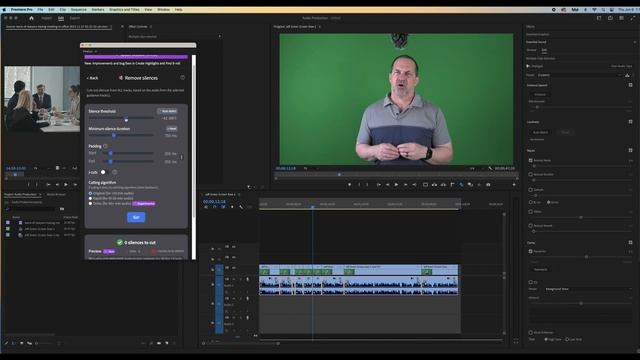Add a marker from Program monitor controls
640x360 pixels.
pyautogui.click(x=349, y=185)
